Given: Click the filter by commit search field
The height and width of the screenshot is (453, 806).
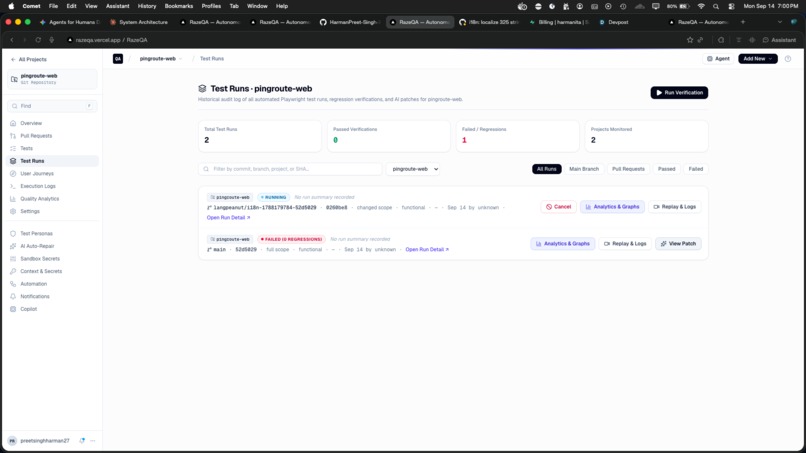Looking at the screenshot, I should click(x=290, y=169).
